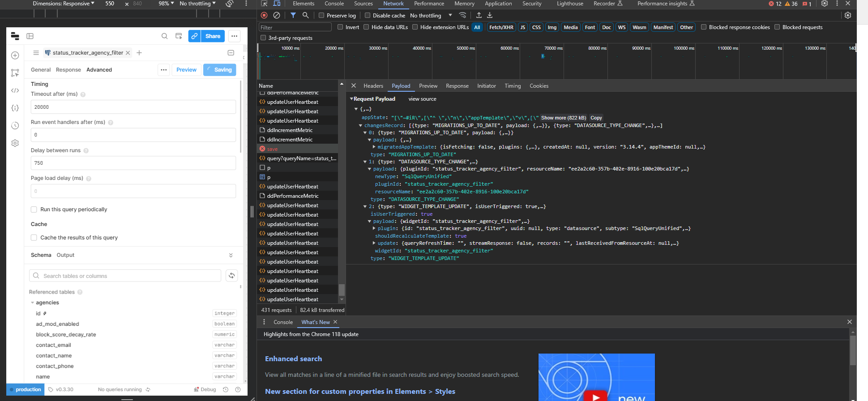Stop recording network log
Image resolution: width=868 pixels, height=401 pixels.
coord(264,15)
